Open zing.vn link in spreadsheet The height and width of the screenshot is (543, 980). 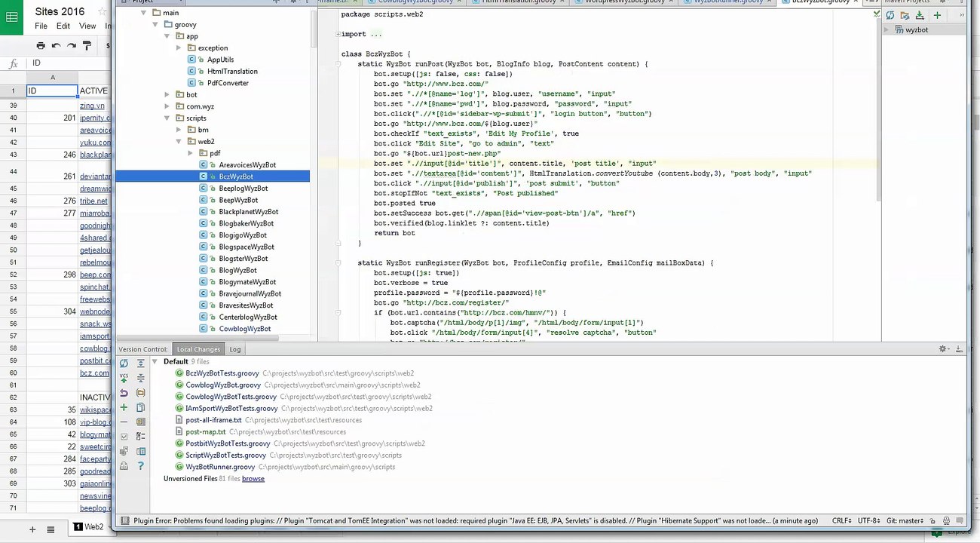click(x=92, y=106)
